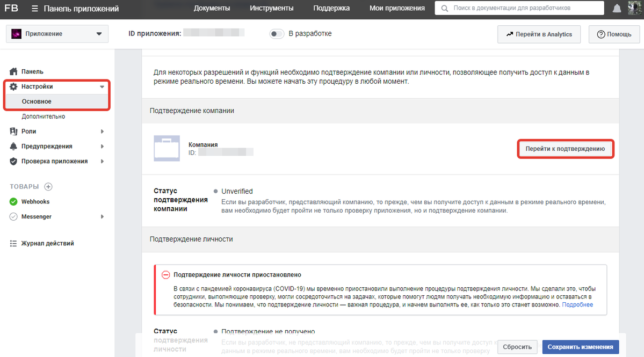Open the Документы menu
644x357 pixels.
pos(212,9)
